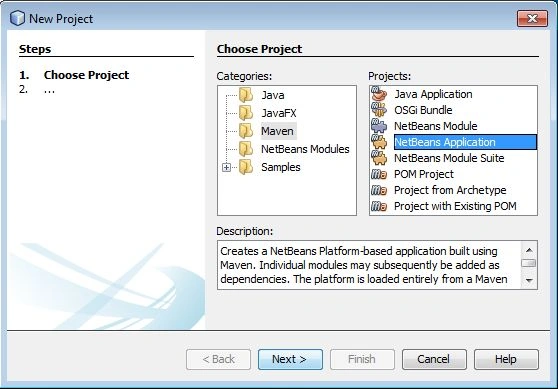This screenshot has width=558, height=389.
Task: Choose OSGi Bundle project type
Action: pyautogui.click(x=423, y=110)
